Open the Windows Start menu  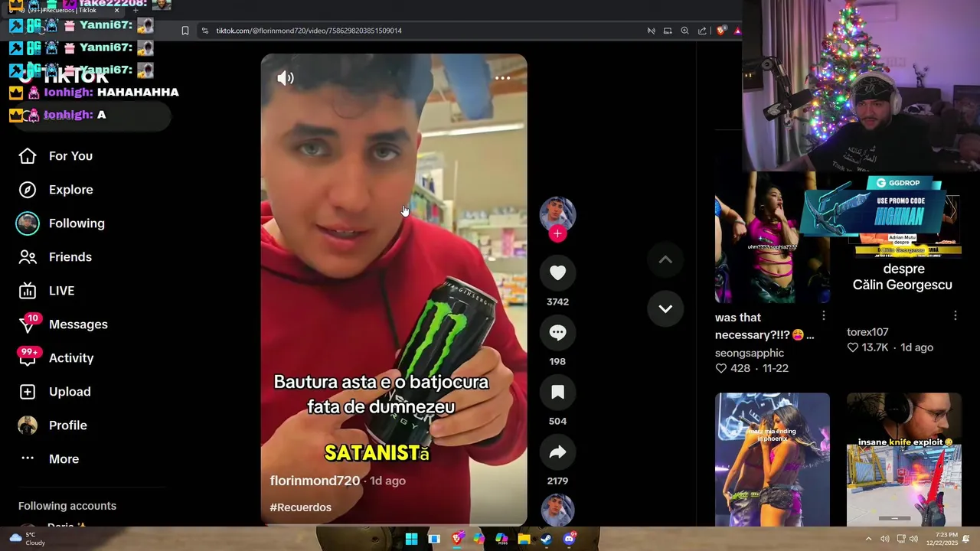pos(411,539)
